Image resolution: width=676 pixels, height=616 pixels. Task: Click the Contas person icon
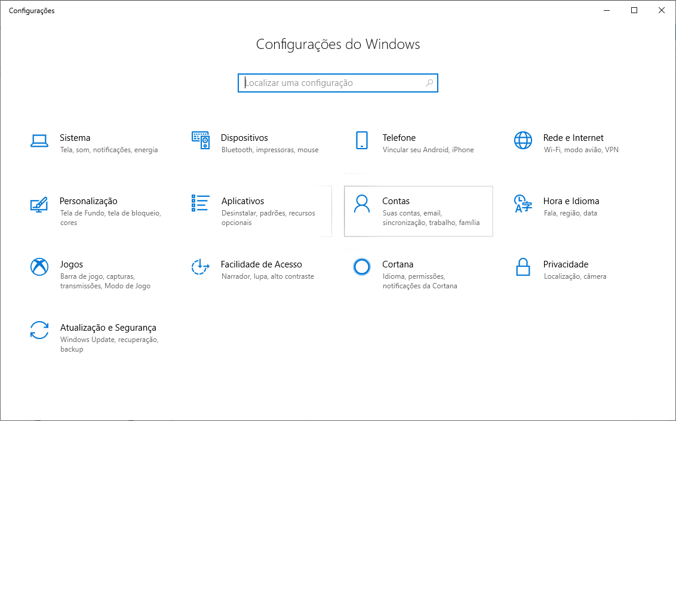coord(362,204)
